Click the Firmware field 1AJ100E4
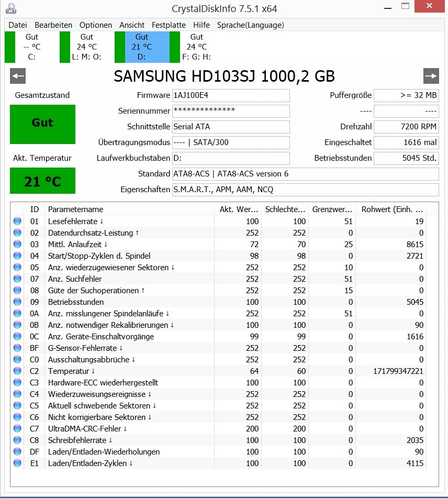Image resolution: width=448 pixels, height=498 pixels. (x=231, y=95)
